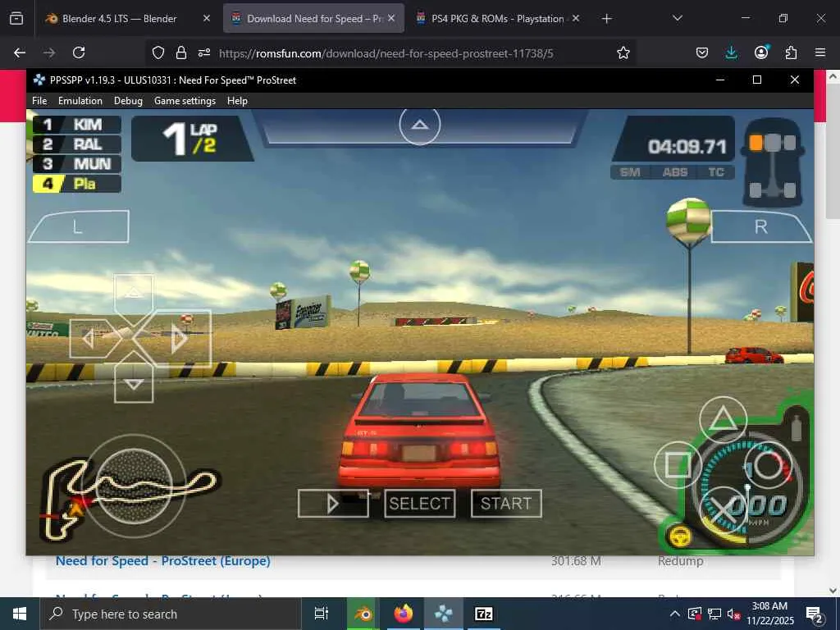Tap the on-screen Square button
The width and height of the screenshot is (840, 630).
pyautogui.click(x=678, y=464)
